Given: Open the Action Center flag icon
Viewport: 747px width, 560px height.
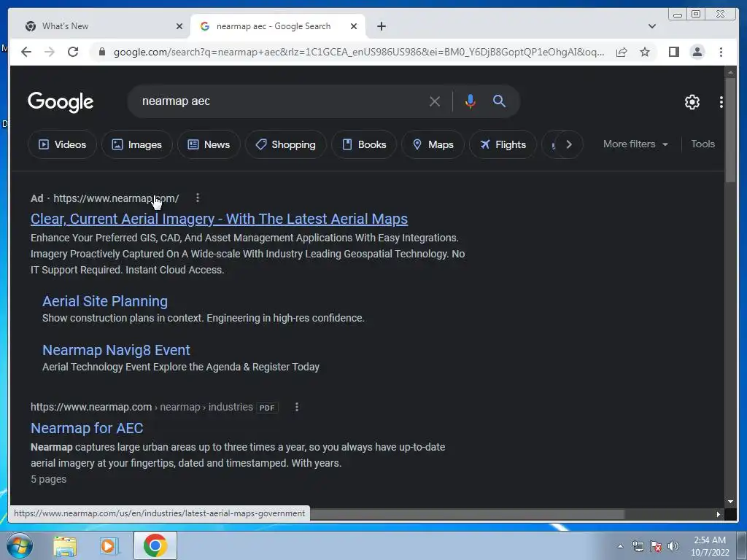Looking at the screenshot, I should [x=656, y=546].
